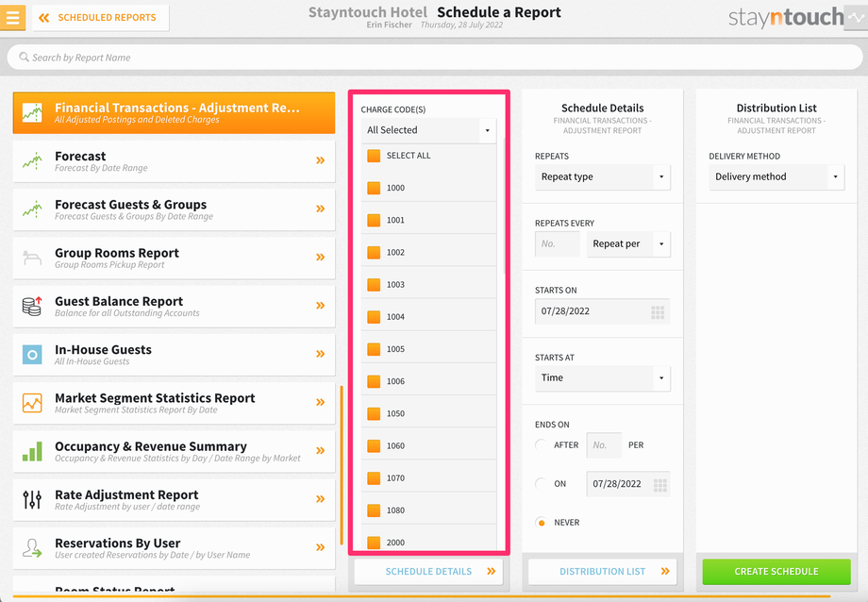
Task: Click the Reservations By User person icon
Action: [x=32, y=547]
